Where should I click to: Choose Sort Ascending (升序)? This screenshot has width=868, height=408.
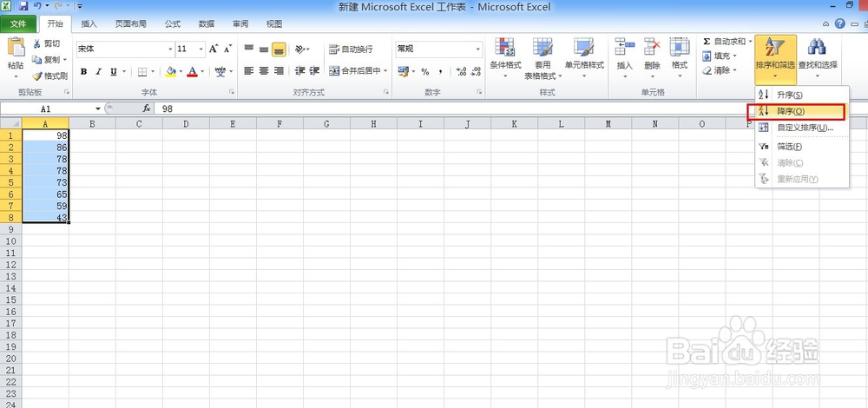pyautogui.click(x=802, y=95)
